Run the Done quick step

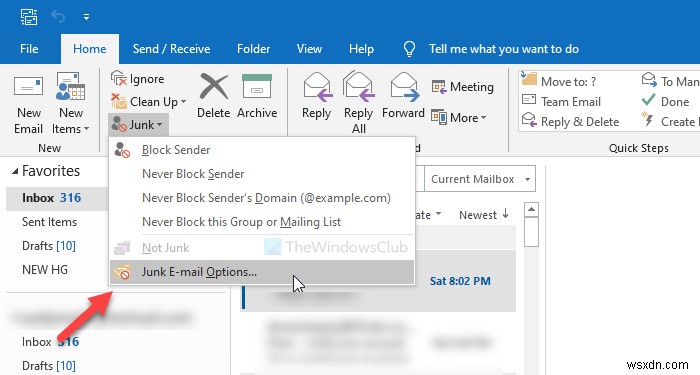[x=666, y=102]
